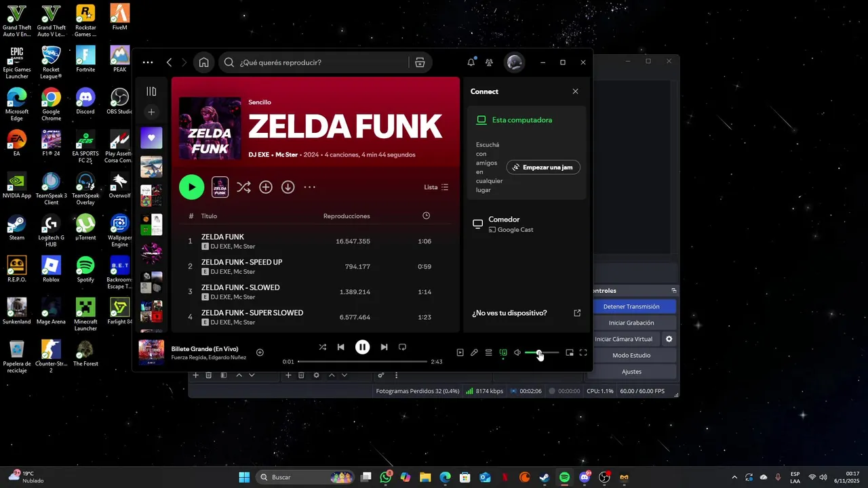
Task: Open the Liked Songs purple heart playlist
Action: coord(151,138)
